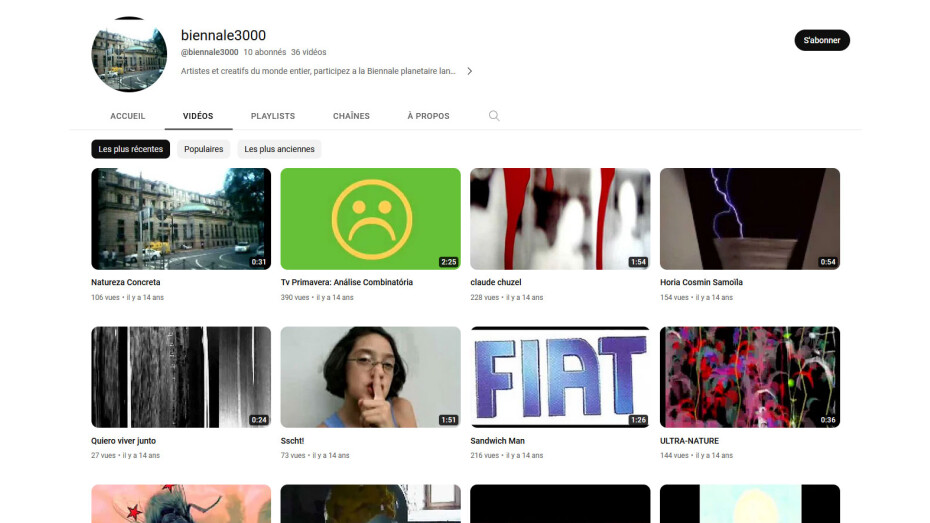Viewport: 930px width, 523px height.
Task: Click the Quiero viver junto title
Action: [123, 441]
